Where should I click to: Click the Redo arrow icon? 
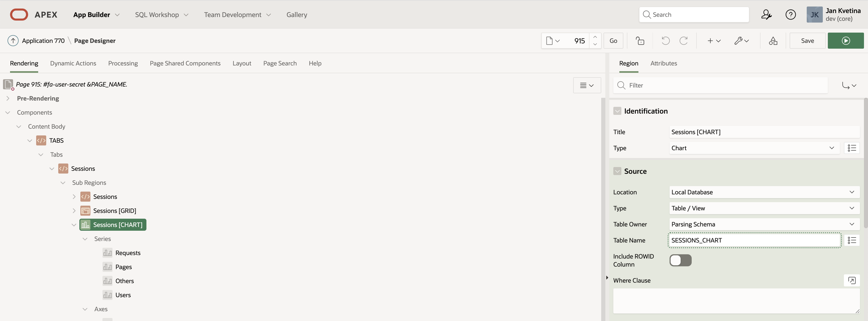pos(683,41)
